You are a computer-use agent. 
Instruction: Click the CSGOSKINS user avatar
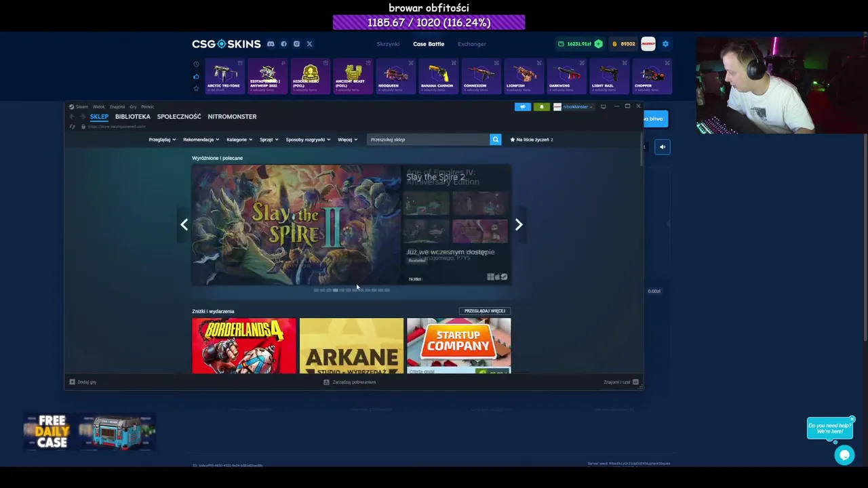coord(648,44)
